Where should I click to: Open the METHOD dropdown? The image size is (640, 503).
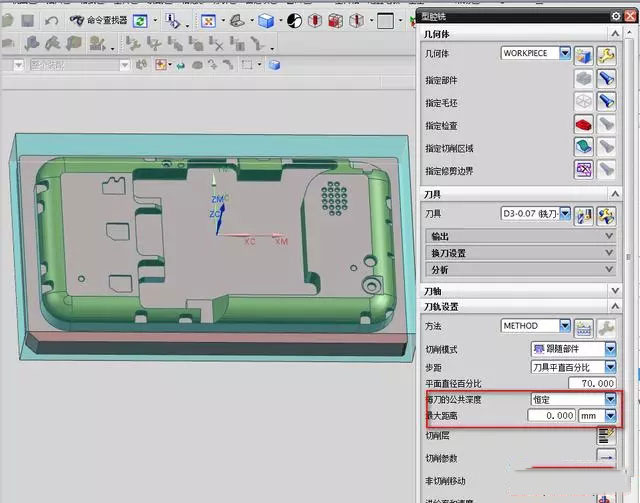565,326
